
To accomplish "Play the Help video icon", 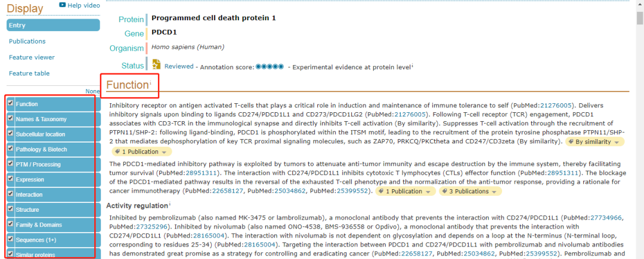I will click(x=62, y=5).
